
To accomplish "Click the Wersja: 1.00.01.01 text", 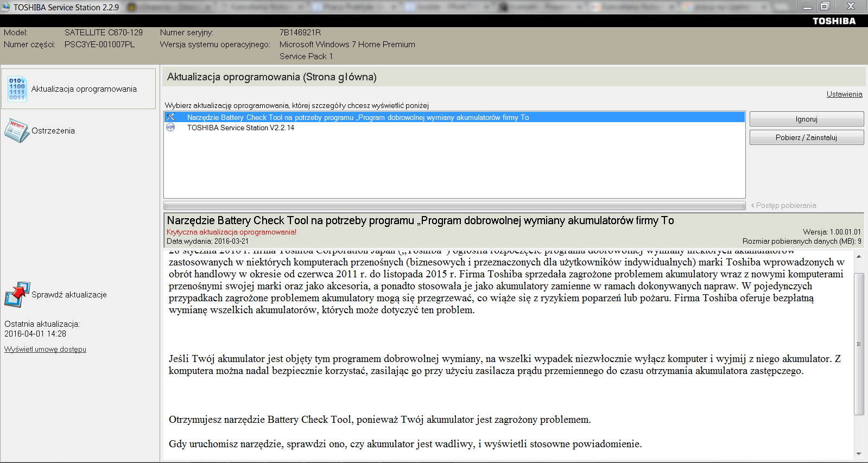I will coord(832,232).
